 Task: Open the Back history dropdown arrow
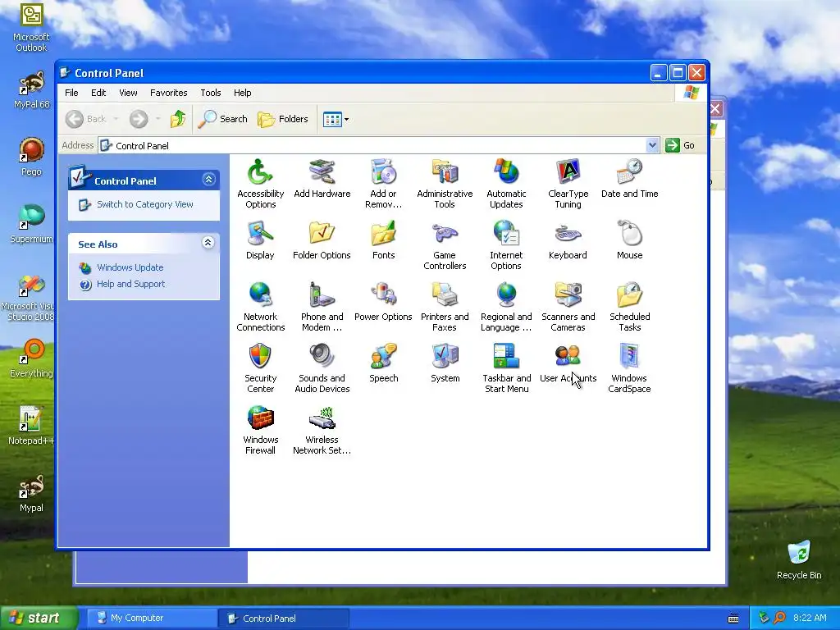click(x=116, y=119)
